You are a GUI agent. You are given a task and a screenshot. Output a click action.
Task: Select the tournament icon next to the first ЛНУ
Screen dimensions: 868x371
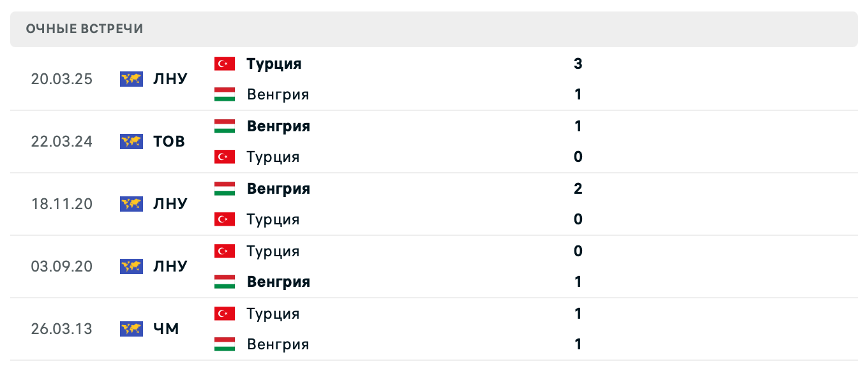(131, 79)
